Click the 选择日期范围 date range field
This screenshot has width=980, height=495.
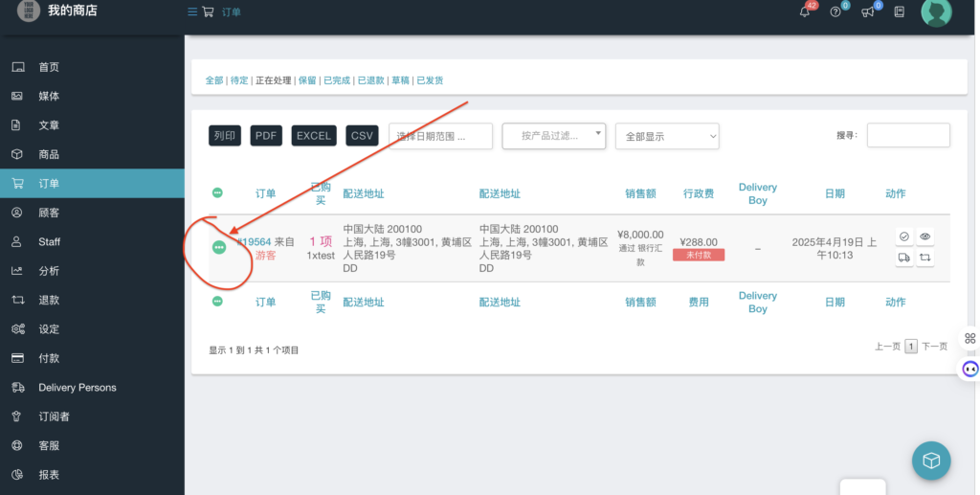tap(440, 136)
